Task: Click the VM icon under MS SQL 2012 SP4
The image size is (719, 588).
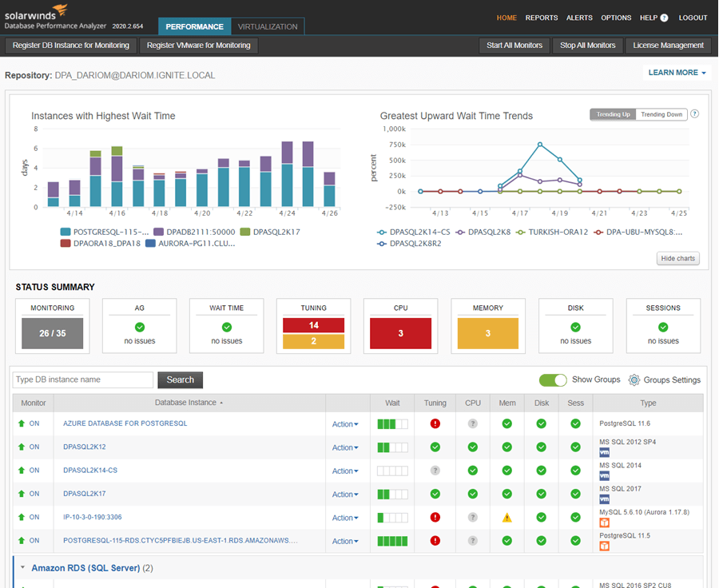Action: coord(605,453)
